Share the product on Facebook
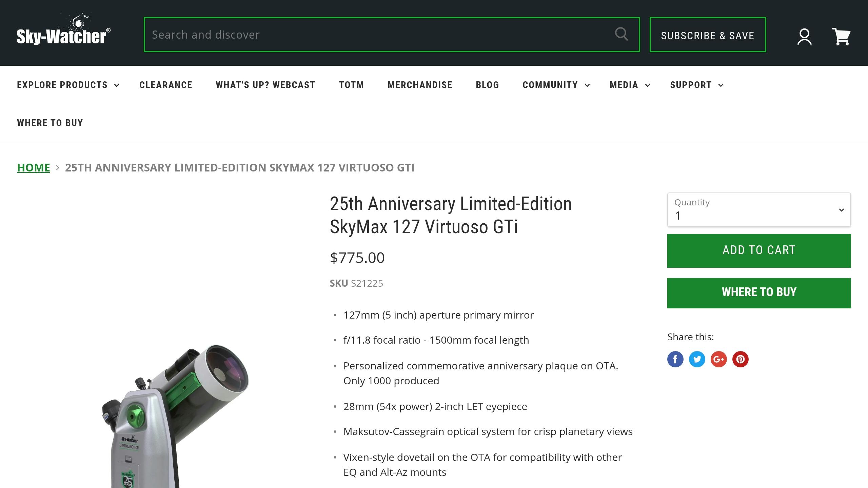The image size is (868, 488). [x=675, y=359]
